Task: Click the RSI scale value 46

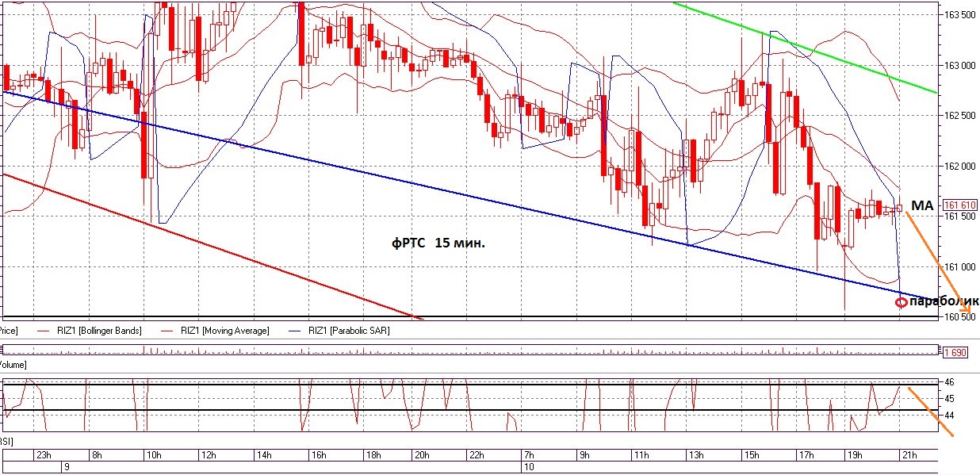Action: (x=949, y=382)
